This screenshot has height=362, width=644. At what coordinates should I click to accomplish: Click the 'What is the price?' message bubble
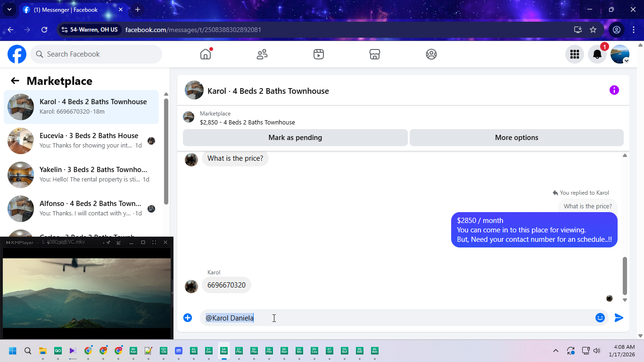pos(235,158)
